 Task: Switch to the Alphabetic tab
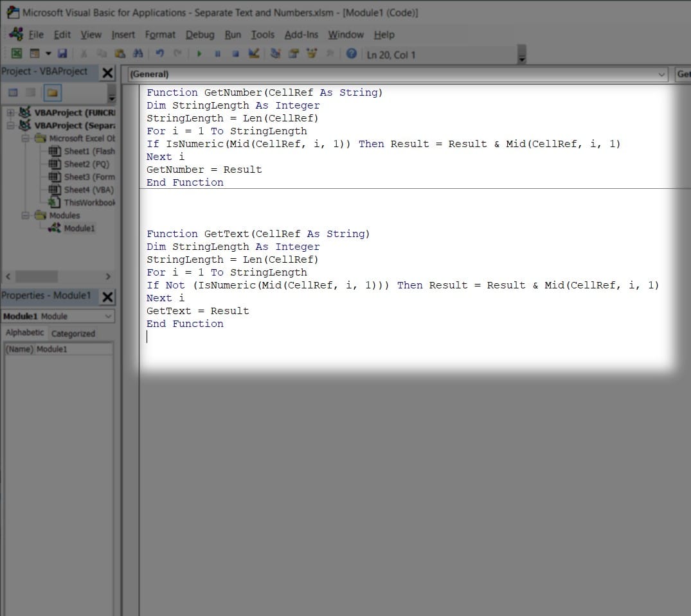24,333
